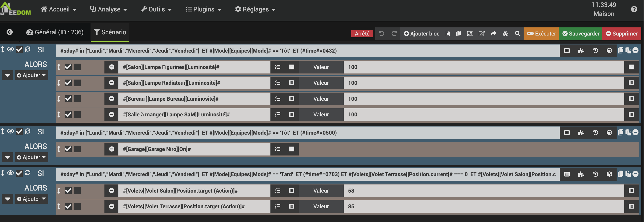Viewport: 644px width, 222px height.
Task: Open the Réglages menu
Action: click(255, 9)
